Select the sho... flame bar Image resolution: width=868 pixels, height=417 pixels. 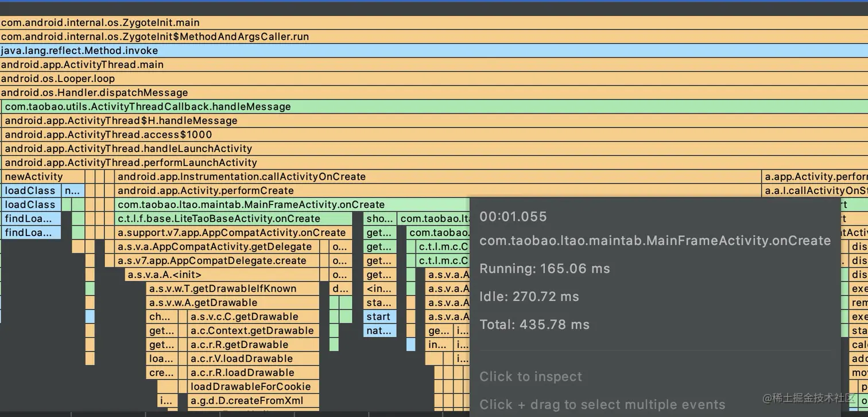[380, 218]
